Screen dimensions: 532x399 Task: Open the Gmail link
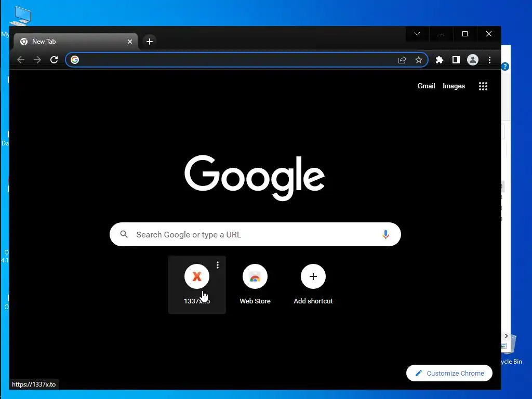[x=426, y=86]
